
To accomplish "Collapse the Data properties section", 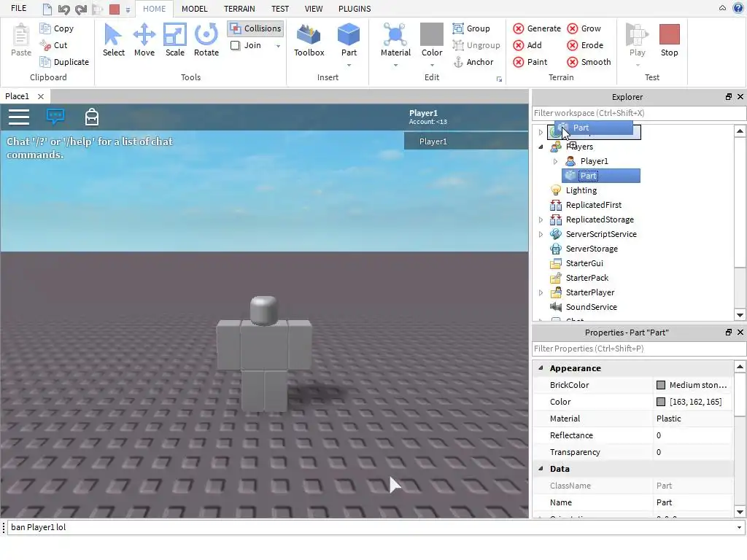I will 541,469.
